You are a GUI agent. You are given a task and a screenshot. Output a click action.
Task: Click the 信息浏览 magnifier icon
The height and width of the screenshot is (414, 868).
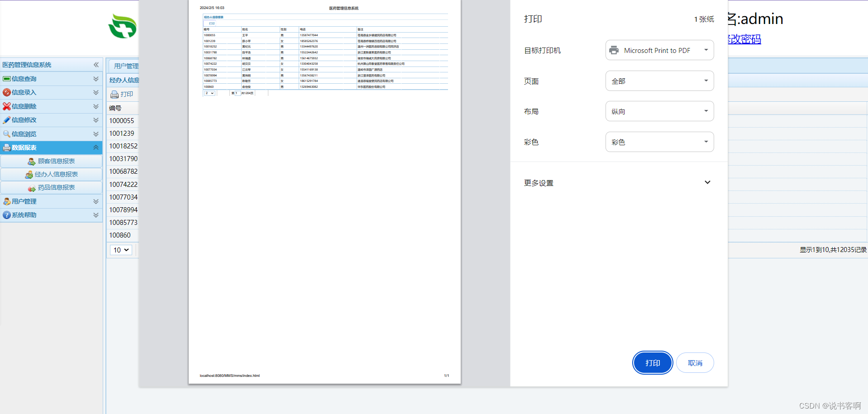7,134
